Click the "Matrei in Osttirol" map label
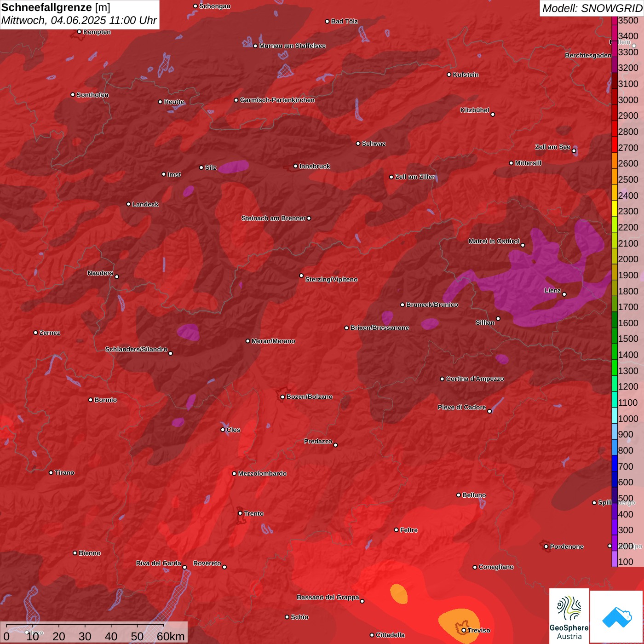 (x=494, y=241)
